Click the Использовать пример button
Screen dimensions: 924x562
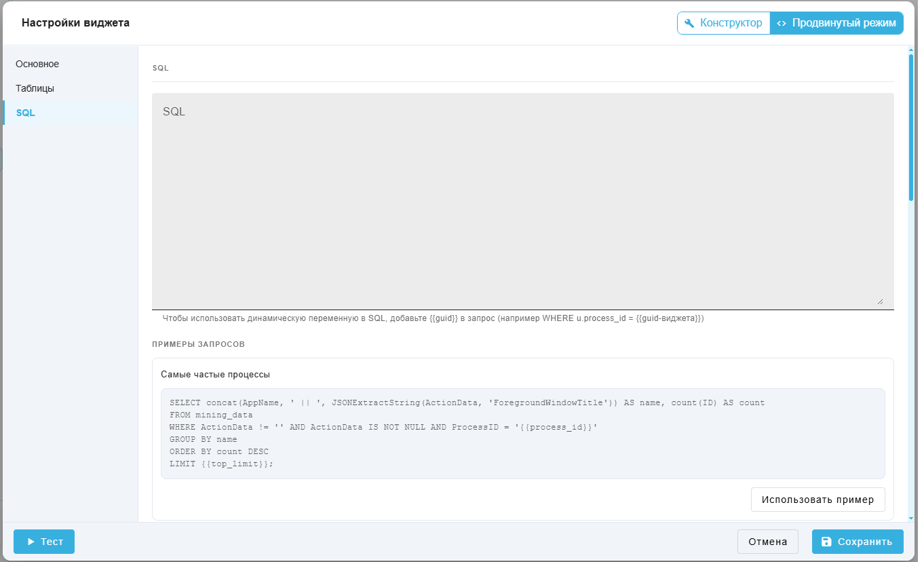point(818,500)
